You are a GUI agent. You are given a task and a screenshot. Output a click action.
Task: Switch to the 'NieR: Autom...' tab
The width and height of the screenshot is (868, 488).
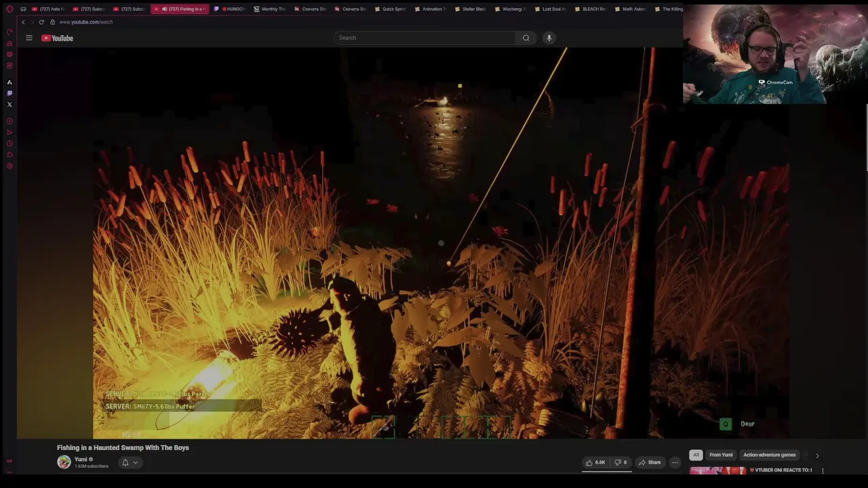pos(631,9)
